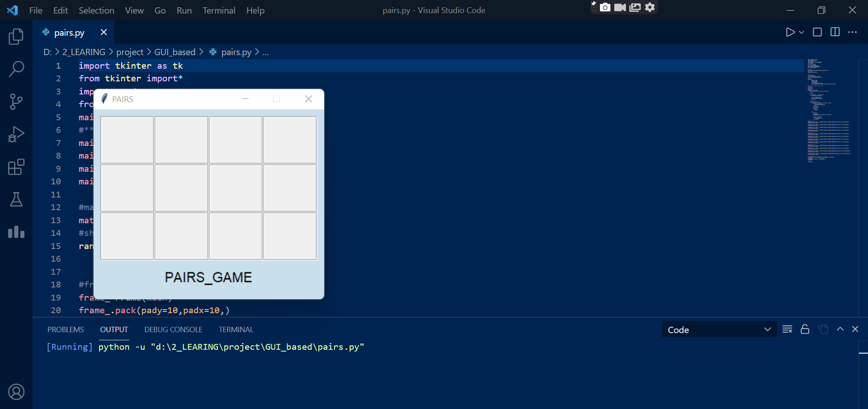This screenshot has width=868, height=409.
Task: Clear the Output panel contents
Action: pos(787,329)
